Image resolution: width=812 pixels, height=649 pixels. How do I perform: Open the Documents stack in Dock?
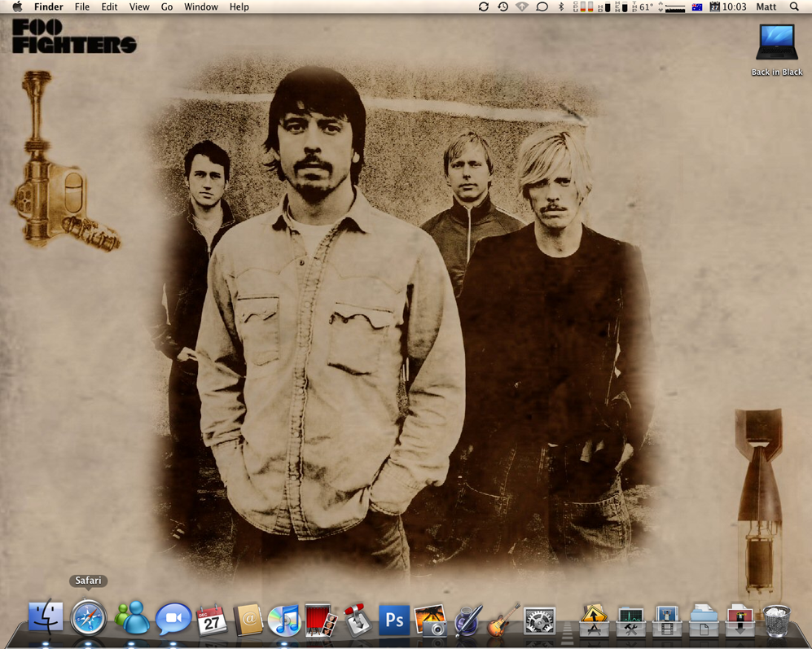(703, 620)
